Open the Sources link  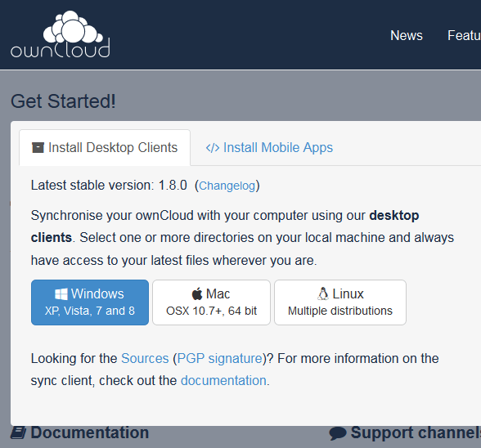145,358
